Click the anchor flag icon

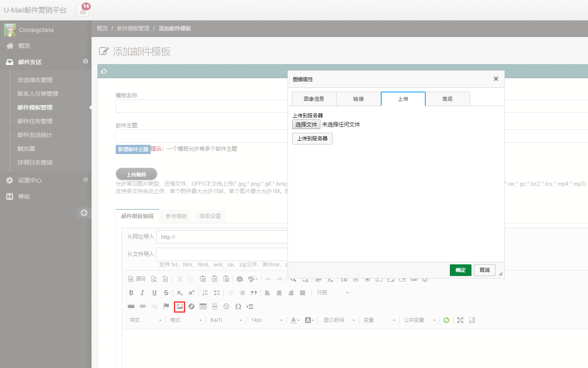click(166, 306)
